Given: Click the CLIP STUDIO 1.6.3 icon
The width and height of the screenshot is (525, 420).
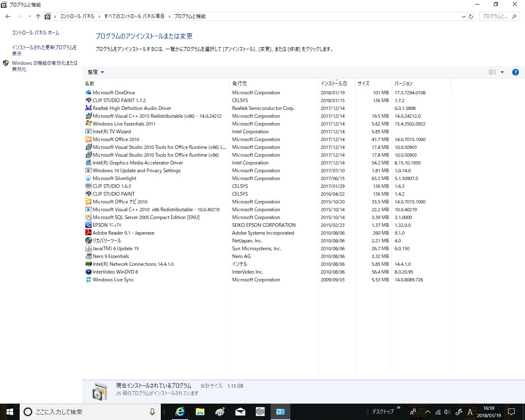Looking at the screenshot, I should tap(88, 186).
